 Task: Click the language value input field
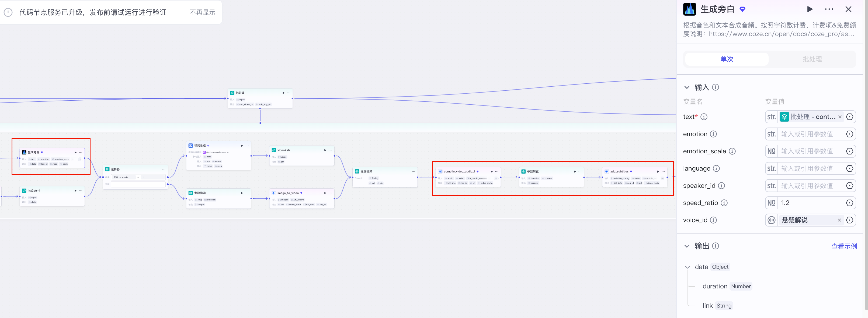tap(811, 168)
